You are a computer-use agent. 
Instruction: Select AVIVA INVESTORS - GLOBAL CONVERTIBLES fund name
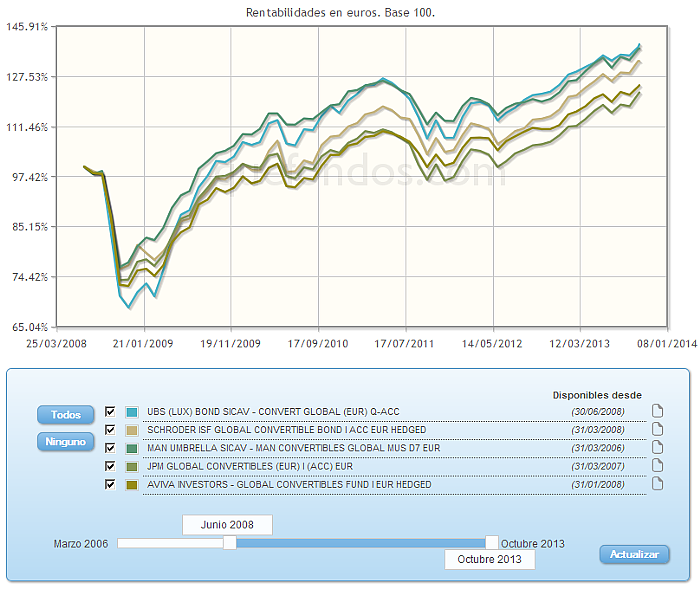pos(289,485)
